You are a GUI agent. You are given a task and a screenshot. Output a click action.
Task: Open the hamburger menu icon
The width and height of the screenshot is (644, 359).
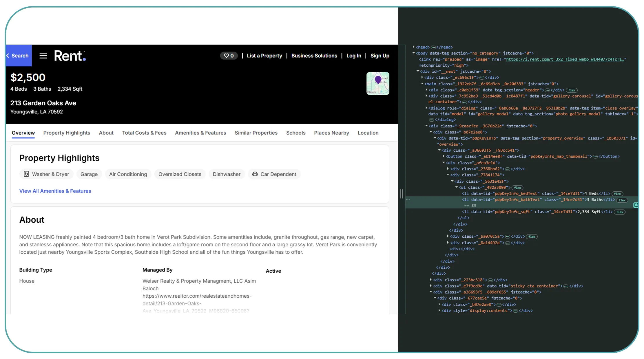tap(43, 56)
